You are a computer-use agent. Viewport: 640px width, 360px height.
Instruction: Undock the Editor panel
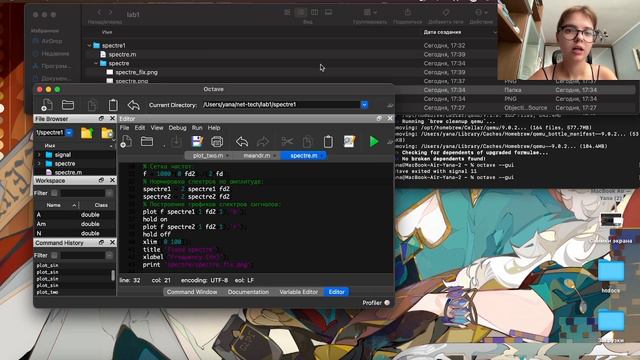click(379, 118)
